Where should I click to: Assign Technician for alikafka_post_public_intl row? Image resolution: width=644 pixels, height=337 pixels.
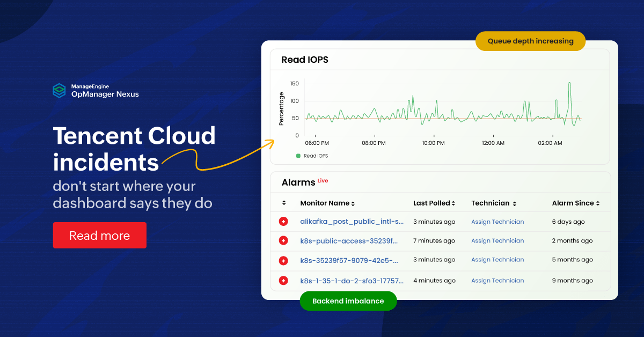point(497,222)
